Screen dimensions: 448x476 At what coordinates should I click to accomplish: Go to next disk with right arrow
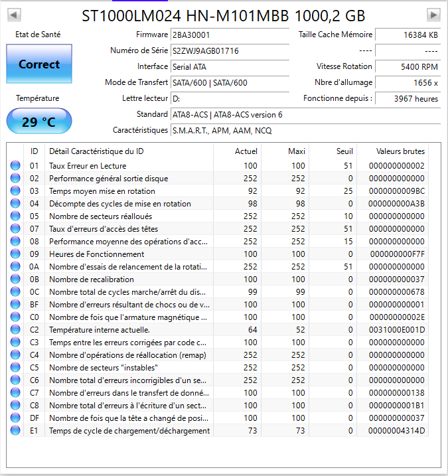(x=433, y=15)
